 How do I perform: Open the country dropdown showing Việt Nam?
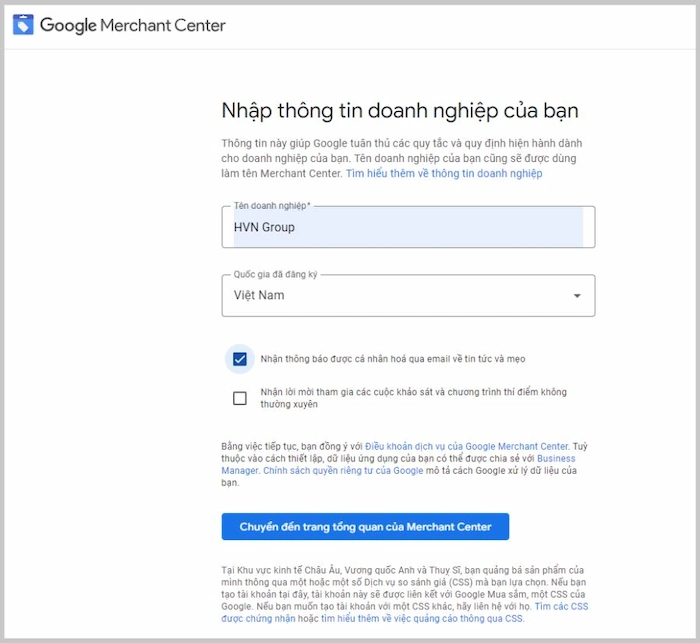click(x=400, y=296)
